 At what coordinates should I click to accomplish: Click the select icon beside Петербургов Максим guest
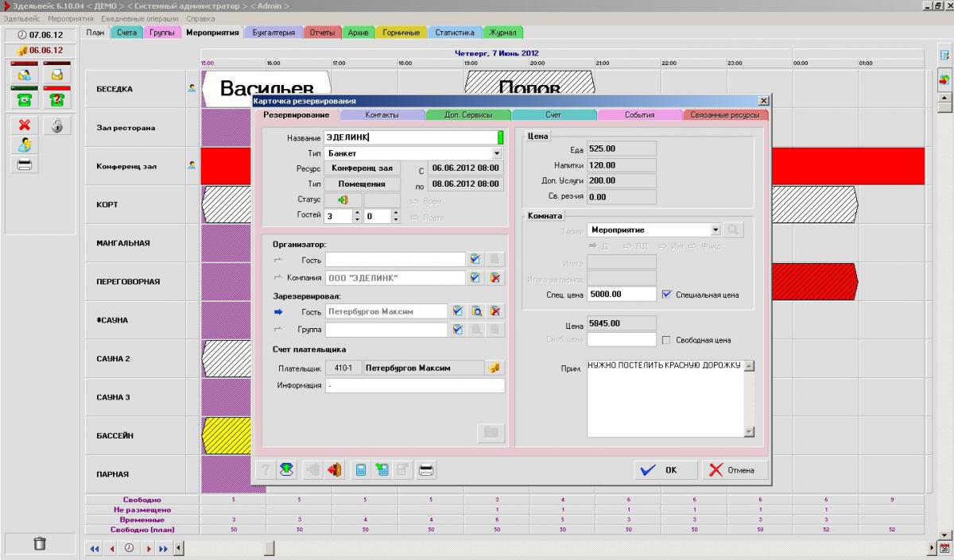pyautogui.click(x=458, y=311)
